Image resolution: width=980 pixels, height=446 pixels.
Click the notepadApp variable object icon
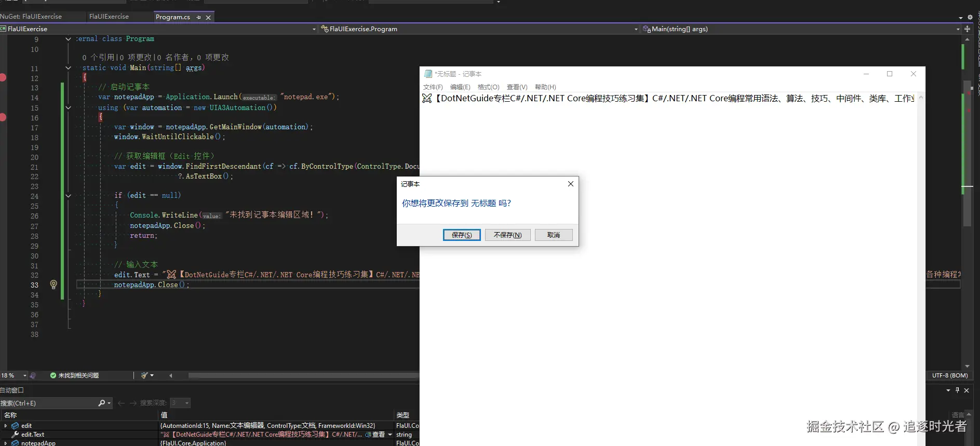tap(15, 443)
